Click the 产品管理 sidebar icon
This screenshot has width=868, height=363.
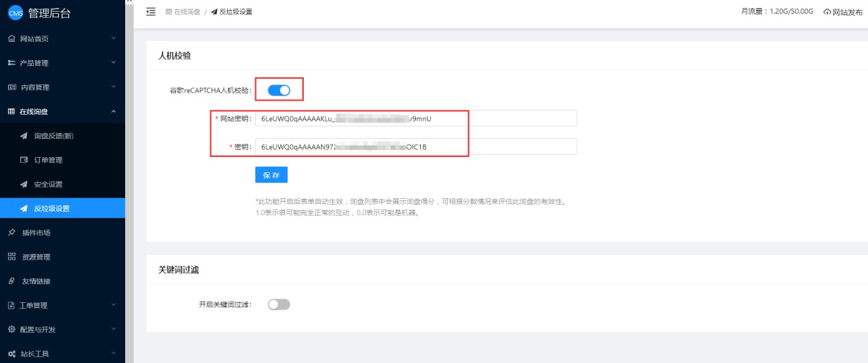[x=11, y=63]
